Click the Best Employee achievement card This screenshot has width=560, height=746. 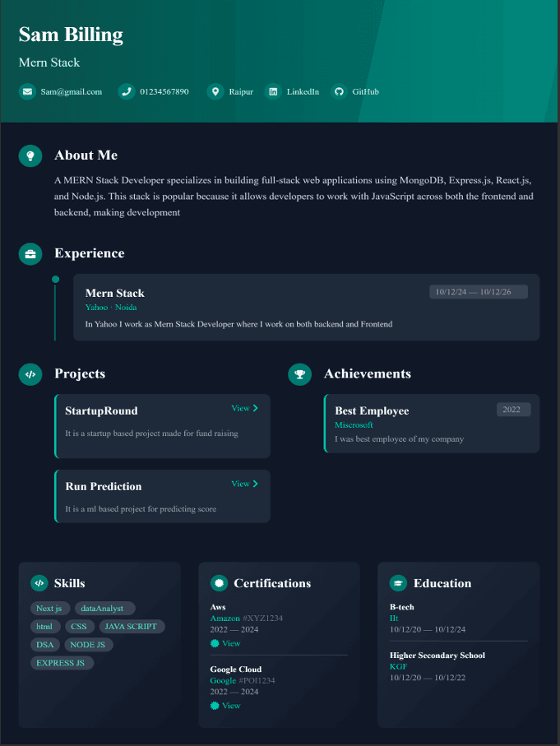tap(432, 424)
